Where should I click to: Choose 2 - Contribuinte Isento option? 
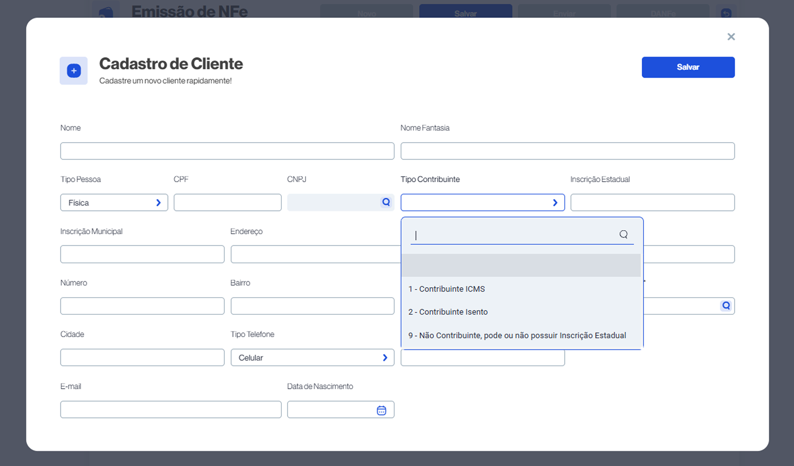(x=448, y=312)
